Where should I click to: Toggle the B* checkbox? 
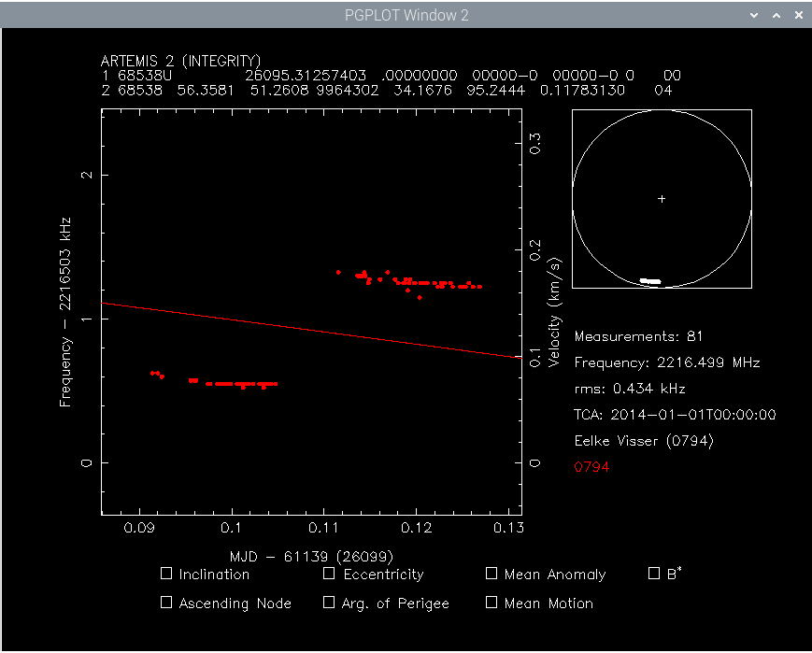tap(654, 574)
